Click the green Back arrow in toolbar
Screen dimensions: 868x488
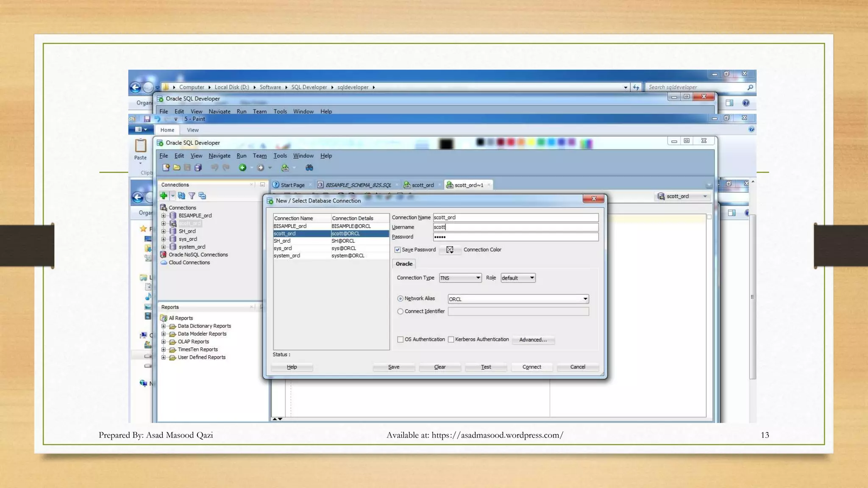(x=242, y=167)
